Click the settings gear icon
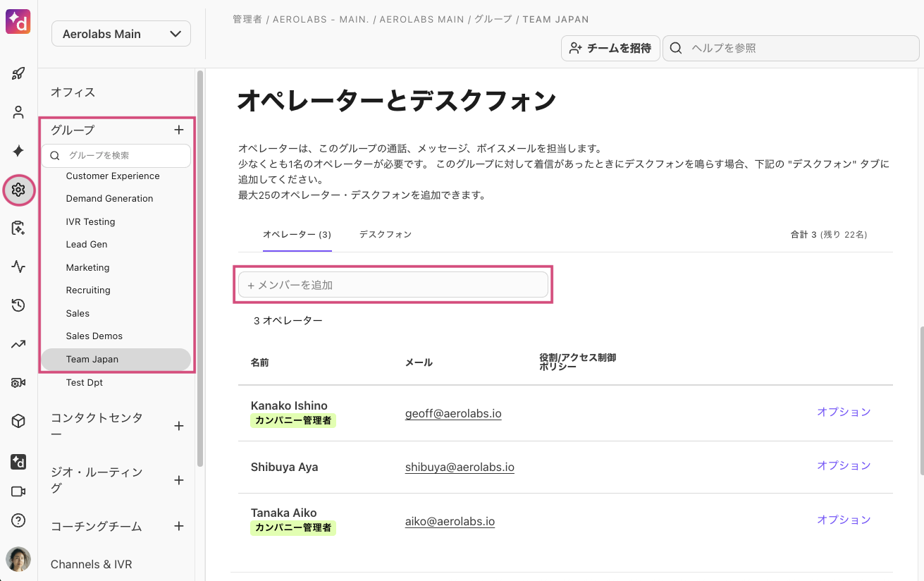This screenshot has width=924, height=581. 19,190
